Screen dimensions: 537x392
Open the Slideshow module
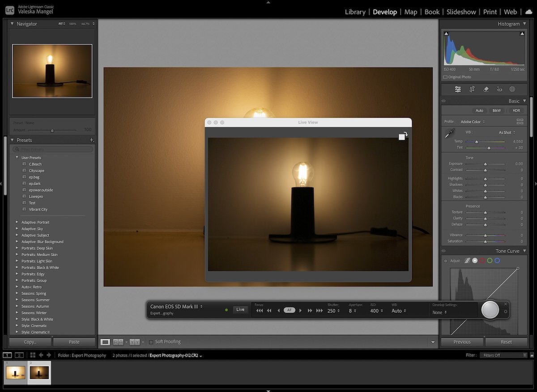(x=461, y=12)
